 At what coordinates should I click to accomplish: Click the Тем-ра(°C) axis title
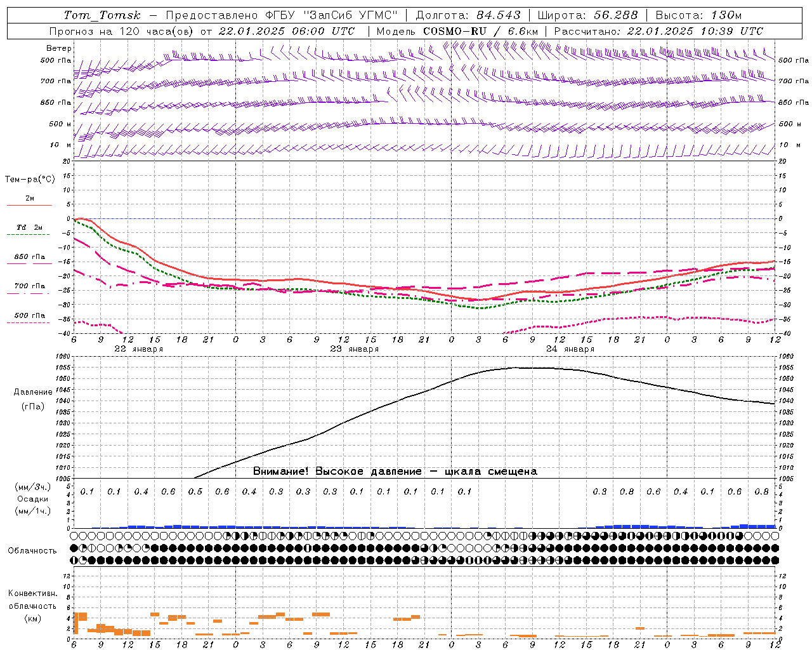coord(30,180)
